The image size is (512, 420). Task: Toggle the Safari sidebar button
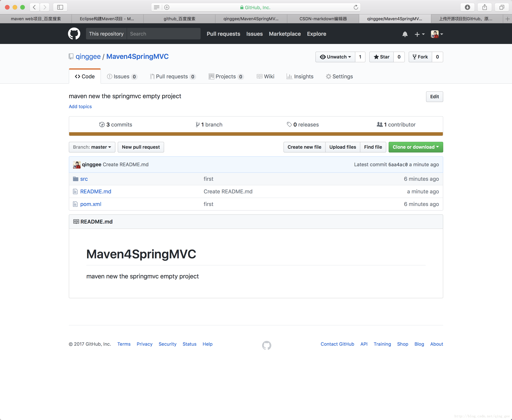pos(60,7)
